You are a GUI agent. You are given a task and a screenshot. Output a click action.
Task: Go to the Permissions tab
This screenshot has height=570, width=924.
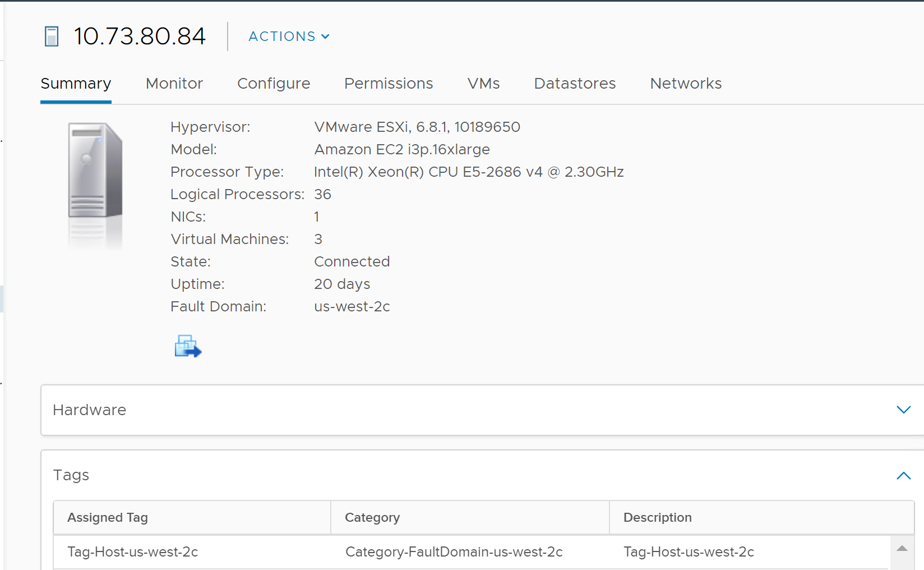click(389, 84)
